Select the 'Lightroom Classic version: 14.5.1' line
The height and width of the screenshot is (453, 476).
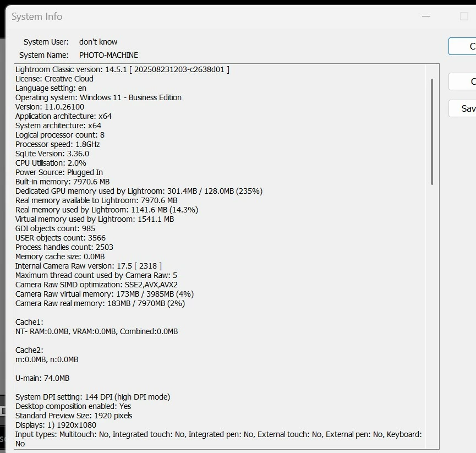pos(122,69)
